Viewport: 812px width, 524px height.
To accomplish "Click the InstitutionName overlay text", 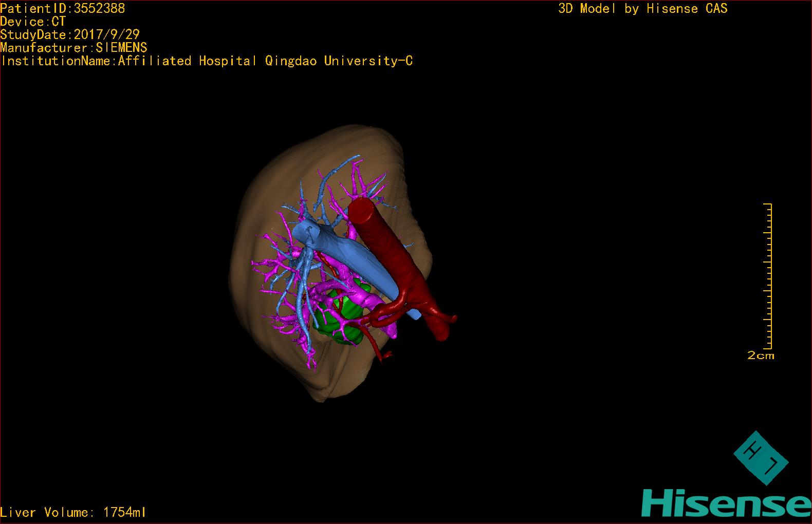I will pos(207,61).
